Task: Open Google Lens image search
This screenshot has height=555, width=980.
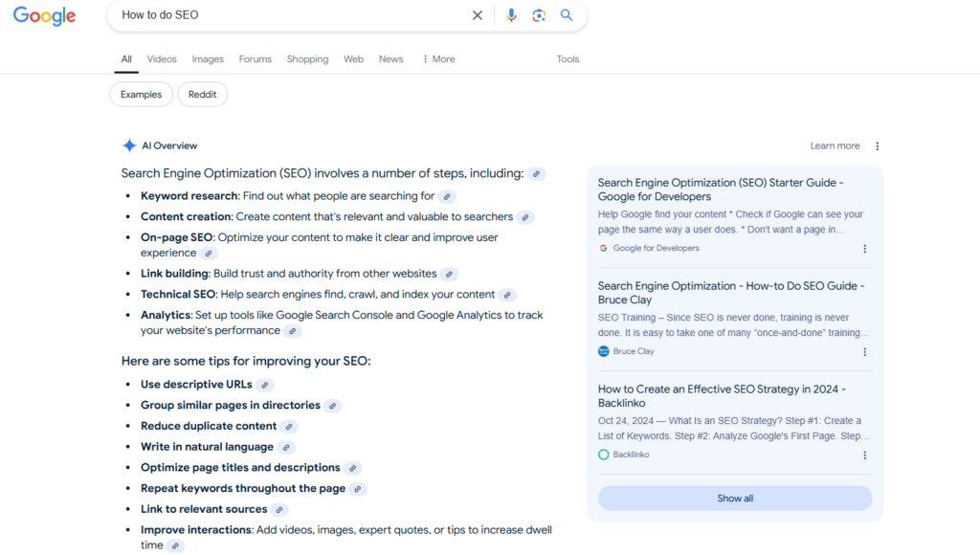Action: [539, 15]
